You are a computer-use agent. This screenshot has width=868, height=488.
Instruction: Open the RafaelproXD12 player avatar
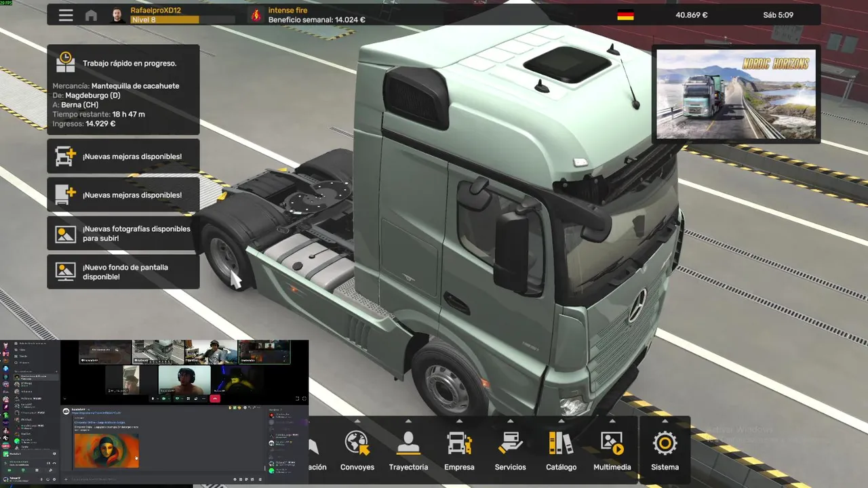point(118,15)
